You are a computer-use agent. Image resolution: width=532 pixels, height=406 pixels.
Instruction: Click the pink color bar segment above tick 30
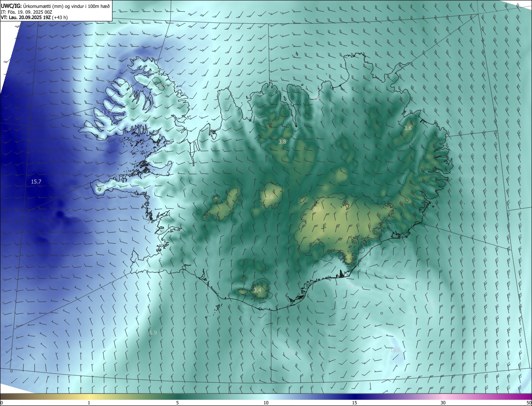tap(443, 396)
